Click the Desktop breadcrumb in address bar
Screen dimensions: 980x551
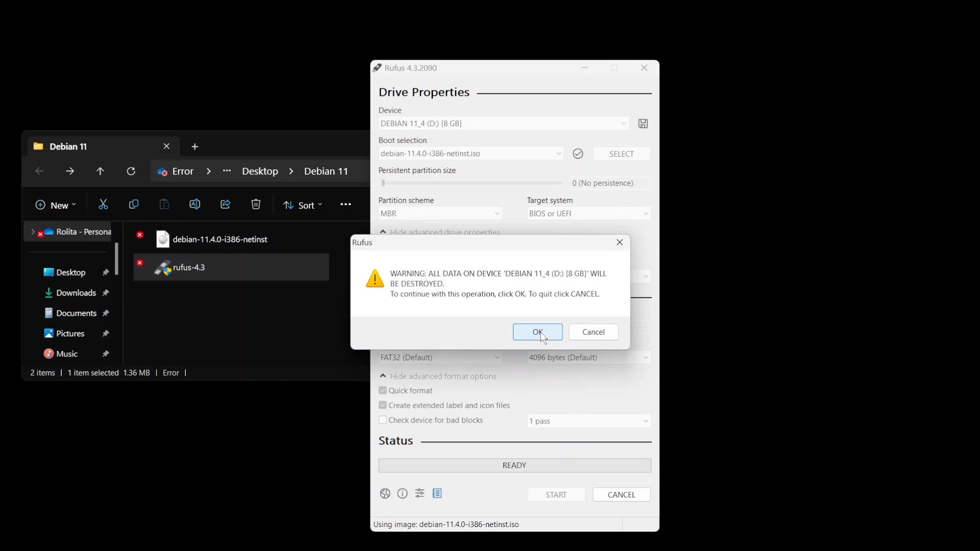(x=260, y=171)
